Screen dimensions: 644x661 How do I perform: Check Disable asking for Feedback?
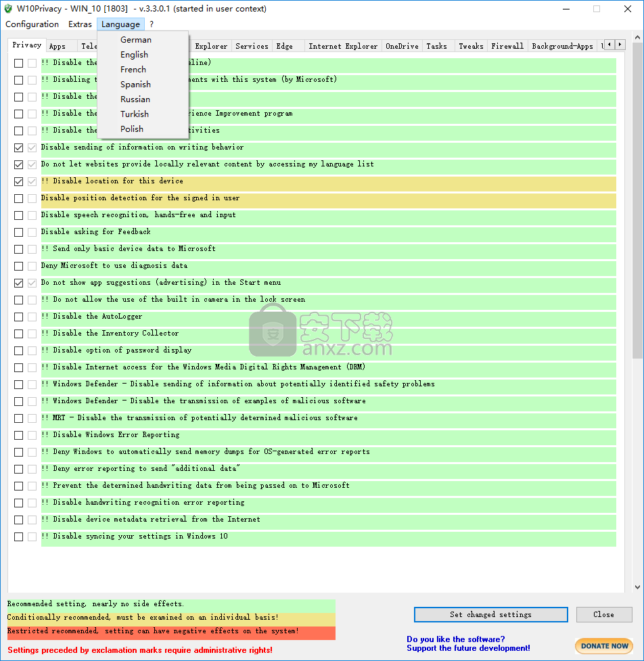point(18,232)
